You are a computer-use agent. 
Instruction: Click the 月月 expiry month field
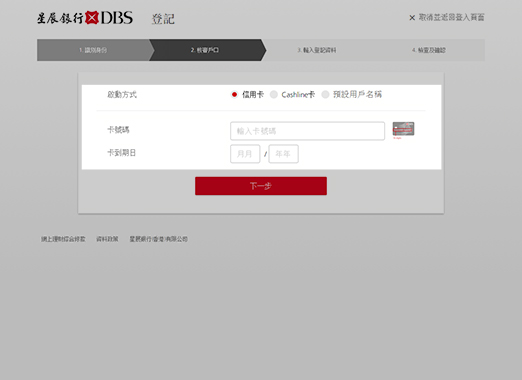245,154
